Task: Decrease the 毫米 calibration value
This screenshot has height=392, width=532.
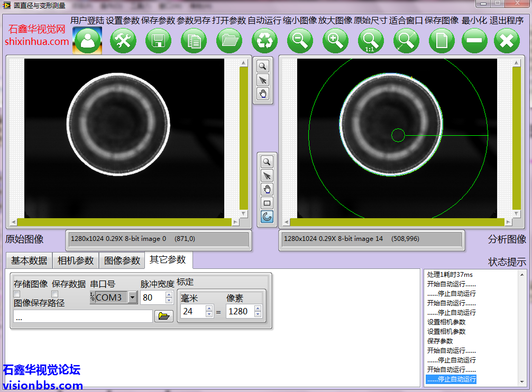Action: [209, 314]
